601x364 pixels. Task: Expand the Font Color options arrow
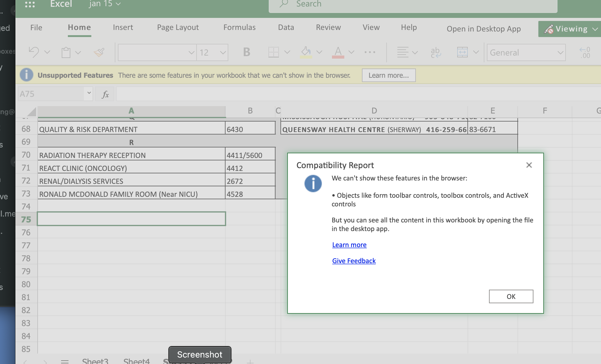coord(351,52)
